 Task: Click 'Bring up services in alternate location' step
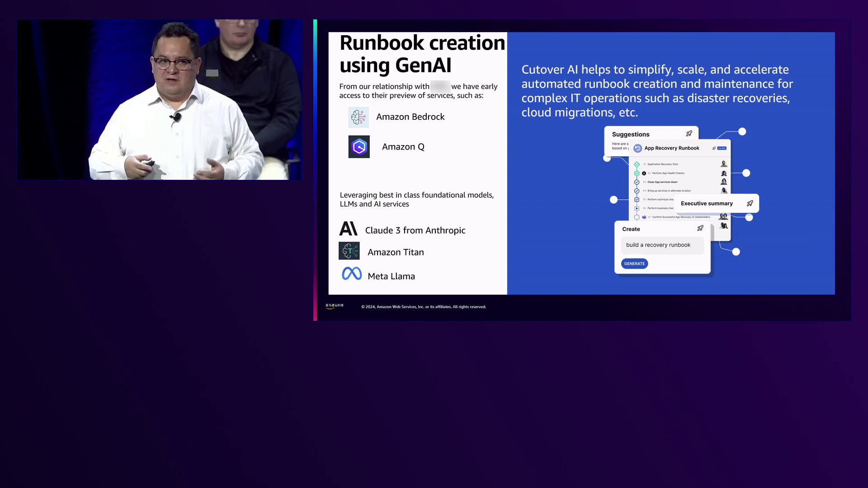coord(669,191)
